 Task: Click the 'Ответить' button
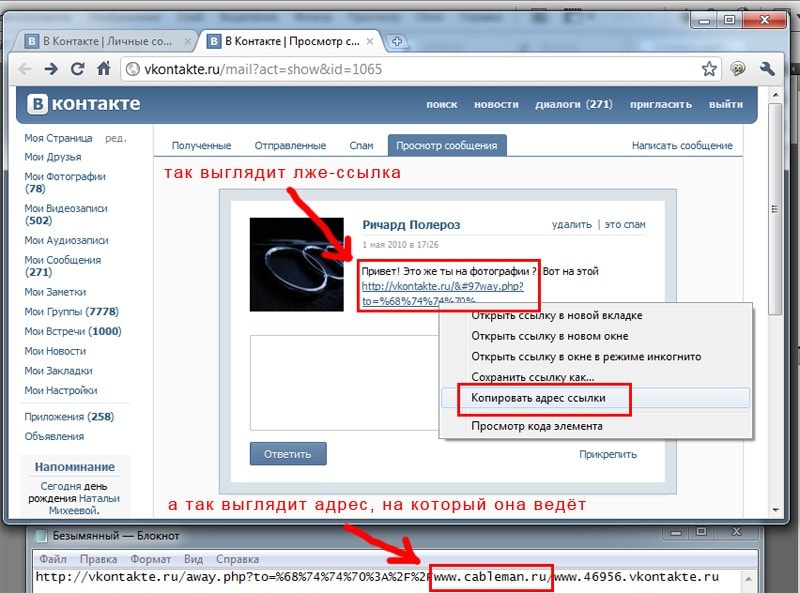(x=288, y=454)
